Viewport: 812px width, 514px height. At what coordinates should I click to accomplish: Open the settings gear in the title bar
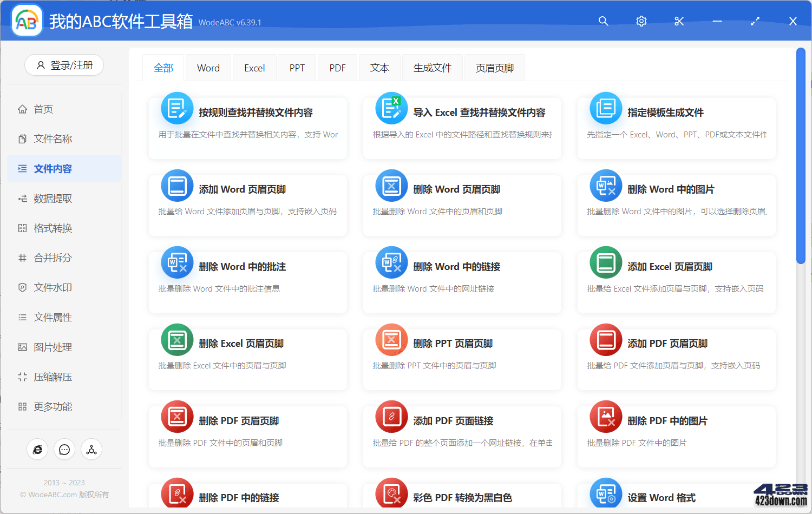tap(641, 21)
